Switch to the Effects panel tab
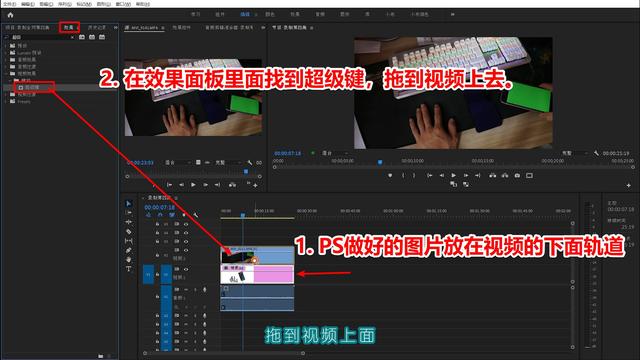Screen dimensions: 640x360 click(69, 27)
